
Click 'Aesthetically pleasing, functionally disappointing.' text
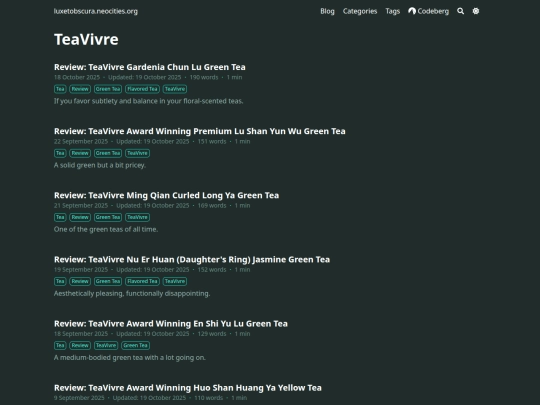[132, 293]
